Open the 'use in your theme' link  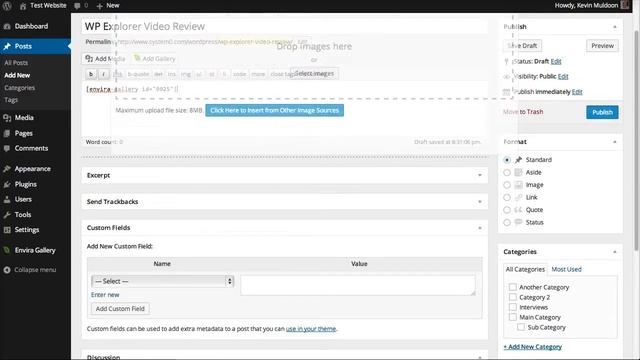point(311,329)
